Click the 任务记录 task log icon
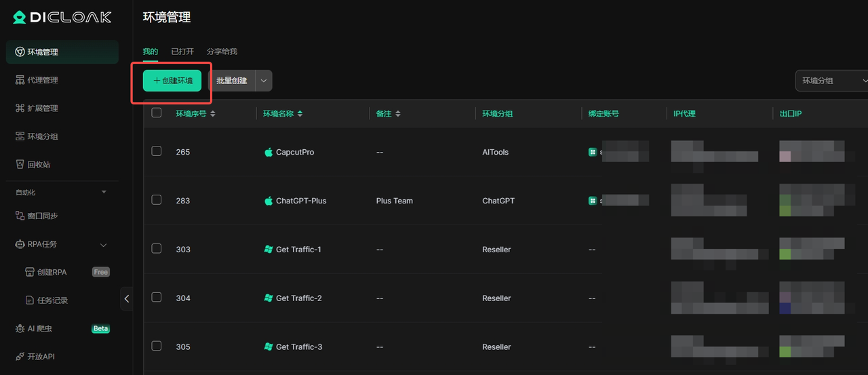 [x=30, y=300]
